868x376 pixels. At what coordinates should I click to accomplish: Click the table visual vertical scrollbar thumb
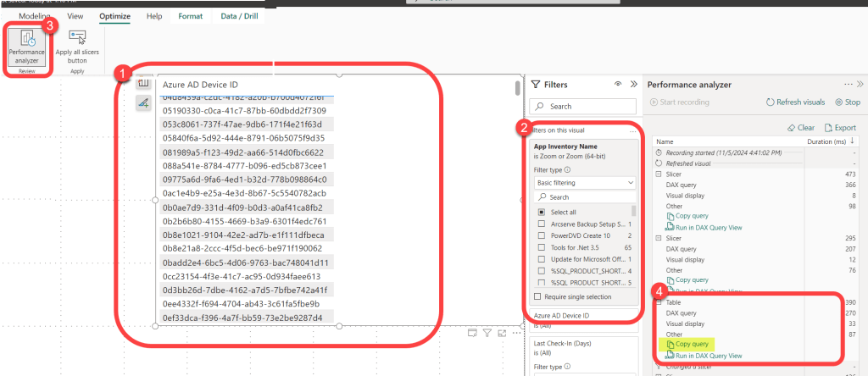point(518,88)
